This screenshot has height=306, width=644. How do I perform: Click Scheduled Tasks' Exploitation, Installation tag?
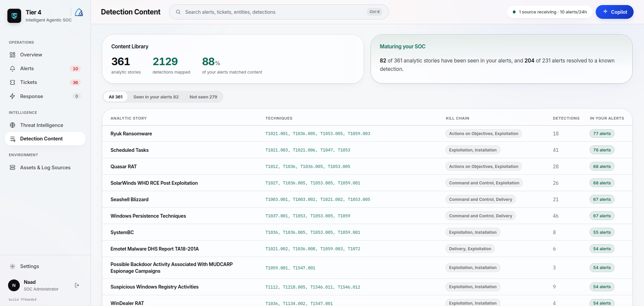coord(473,150)
